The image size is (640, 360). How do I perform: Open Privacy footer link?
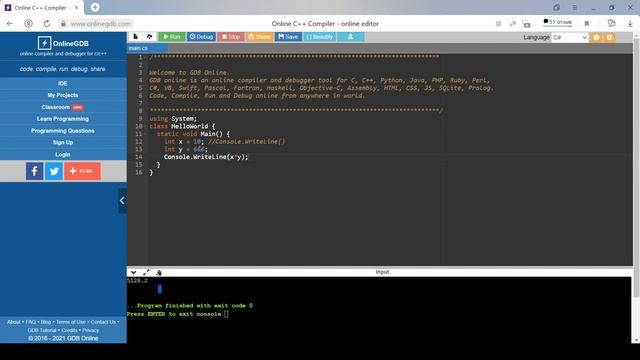point(91,330)
